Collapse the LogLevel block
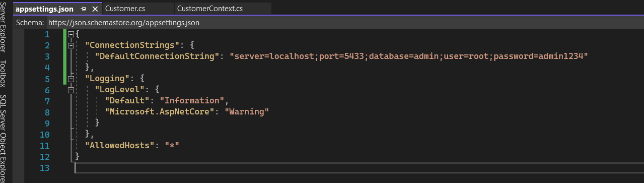644x183 pixels. coord(70,90)
